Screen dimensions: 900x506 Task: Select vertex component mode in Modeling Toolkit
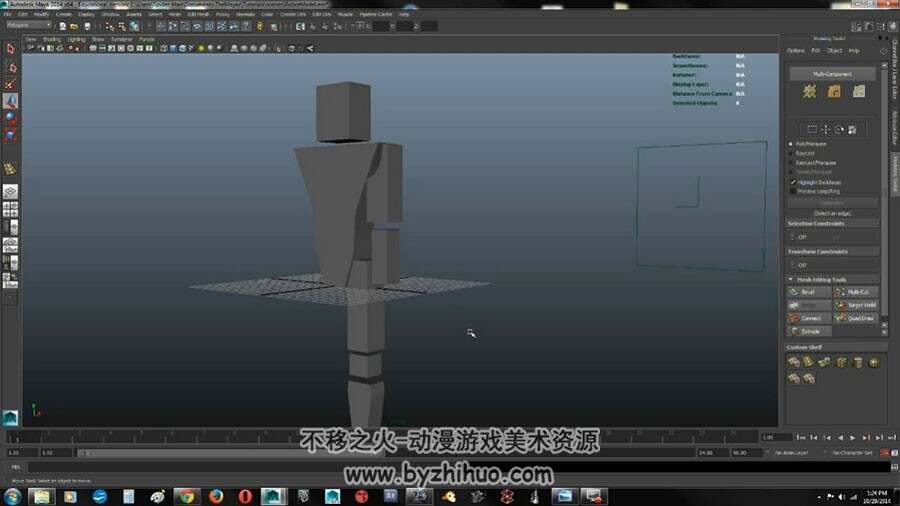click(809, 92)
